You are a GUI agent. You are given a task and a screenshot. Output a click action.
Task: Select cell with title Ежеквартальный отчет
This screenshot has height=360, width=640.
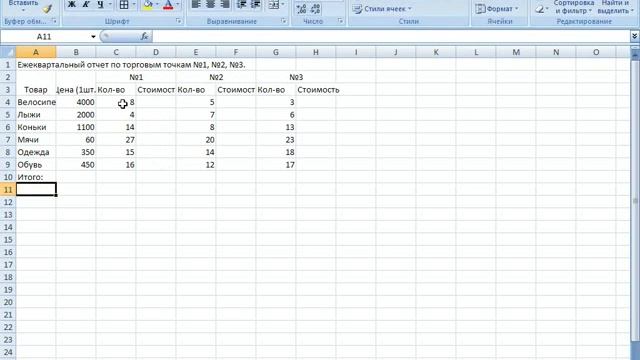coord(36,64)
